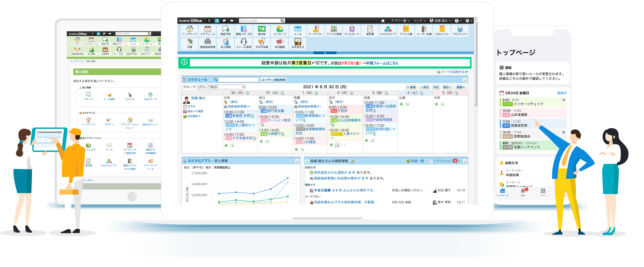Open the リアクション dropdown arrow
Screen dimensions: 644x267
point(459,161)
